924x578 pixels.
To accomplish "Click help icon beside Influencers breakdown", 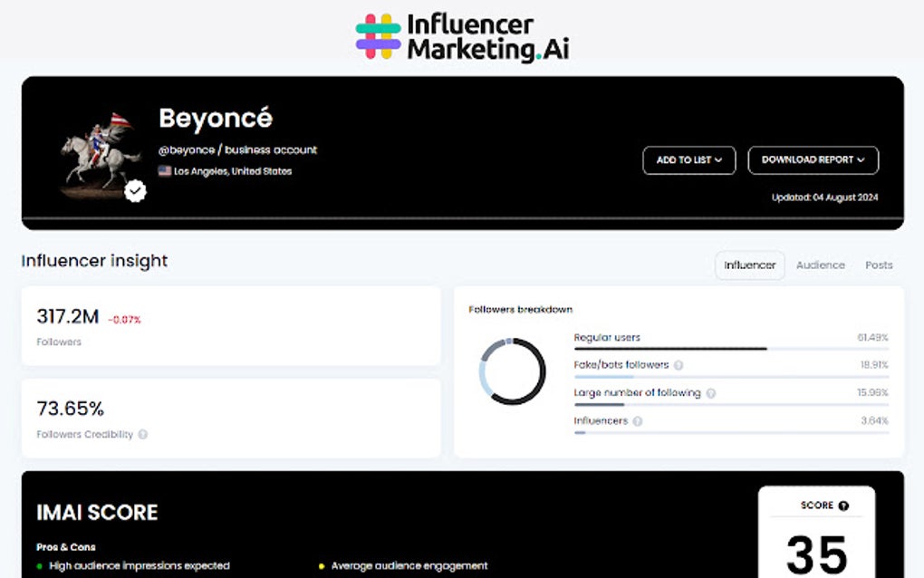I will (638, 421).
